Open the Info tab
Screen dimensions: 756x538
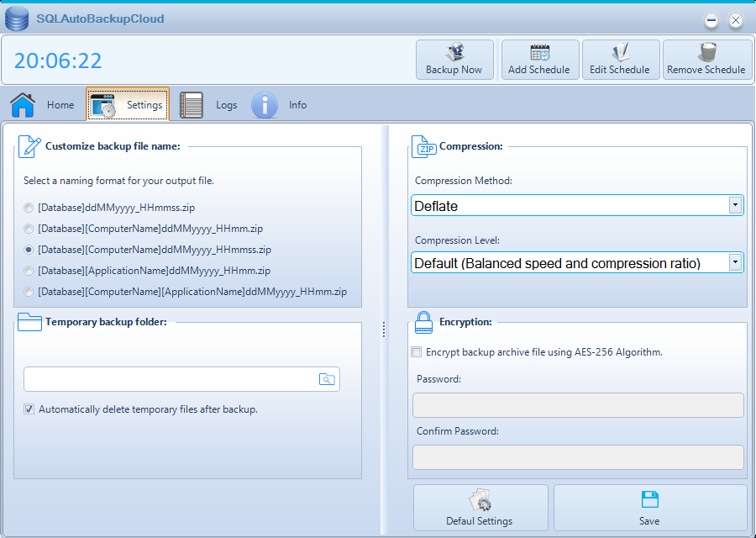click(280, 105)
